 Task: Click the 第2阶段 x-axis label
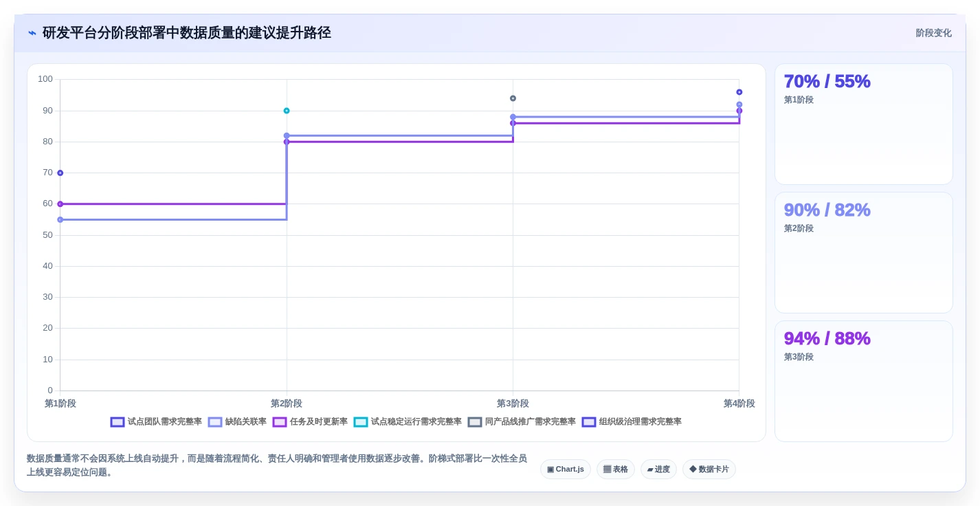tap(287, 404)
